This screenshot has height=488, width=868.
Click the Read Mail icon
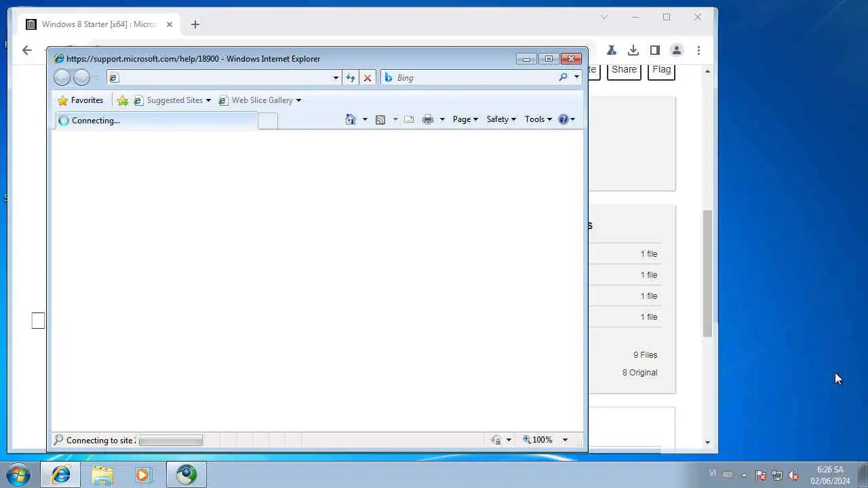pos(409,119)
